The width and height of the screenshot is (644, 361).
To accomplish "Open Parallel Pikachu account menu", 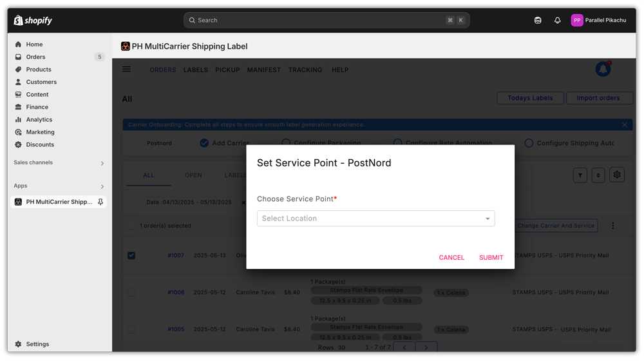I will tap(599, 20).
